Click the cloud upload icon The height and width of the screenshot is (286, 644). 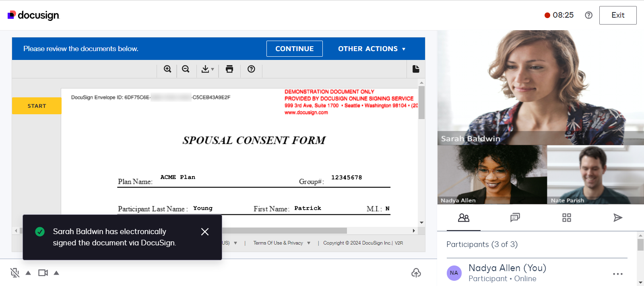416,273
